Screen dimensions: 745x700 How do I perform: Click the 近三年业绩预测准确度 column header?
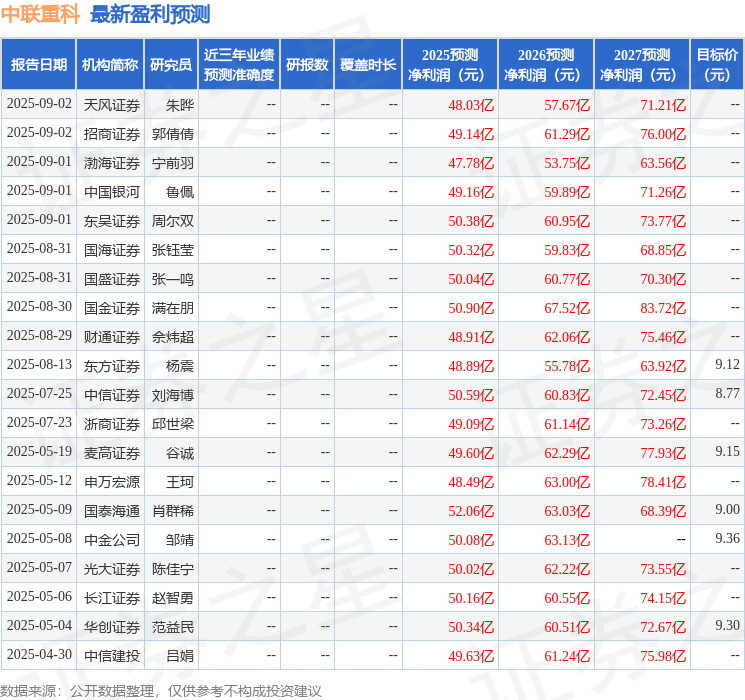pyautogui.click(x=238, y=65)
